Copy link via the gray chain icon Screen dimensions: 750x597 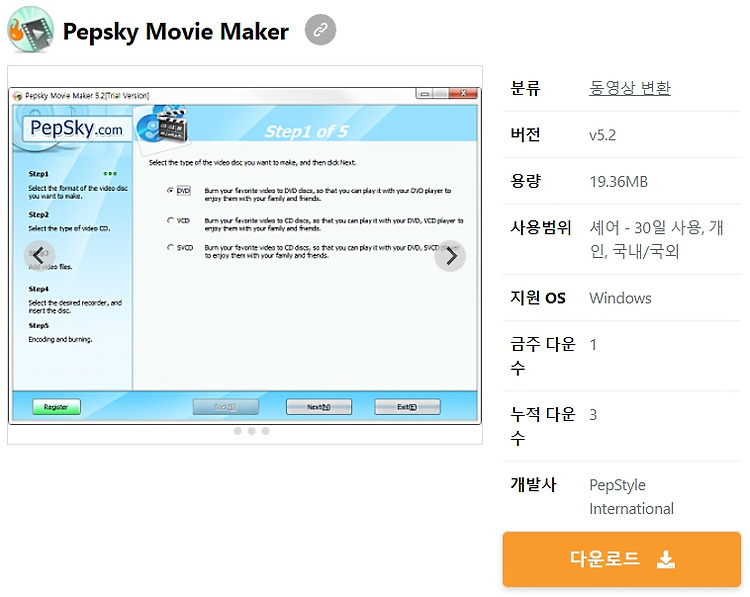coord(320,30)
